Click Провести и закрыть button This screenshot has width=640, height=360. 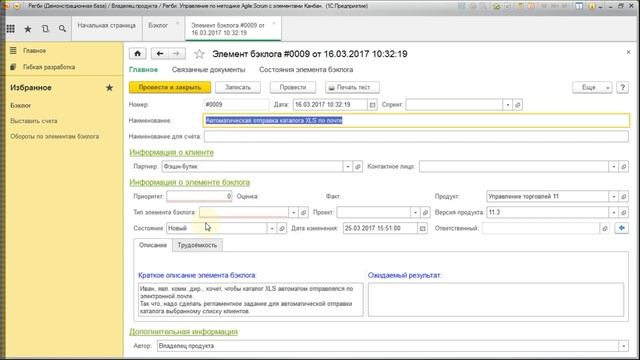coord(170,87)
